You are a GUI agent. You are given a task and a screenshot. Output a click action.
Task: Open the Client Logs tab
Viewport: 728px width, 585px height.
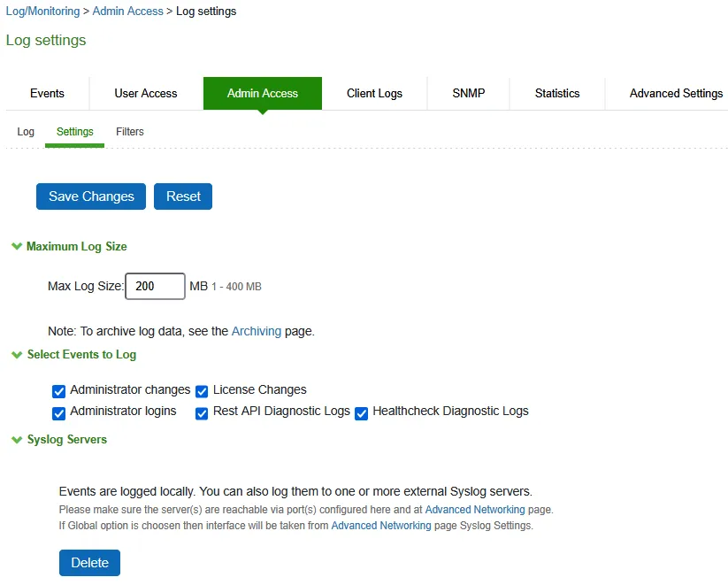(x=374, y=94)
